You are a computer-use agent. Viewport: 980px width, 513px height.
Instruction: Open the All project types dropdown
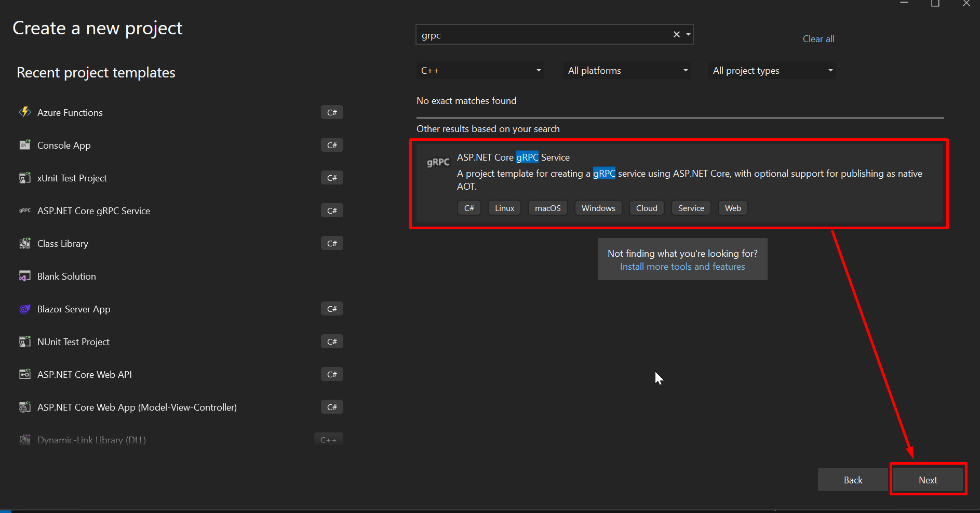(772, 71)
